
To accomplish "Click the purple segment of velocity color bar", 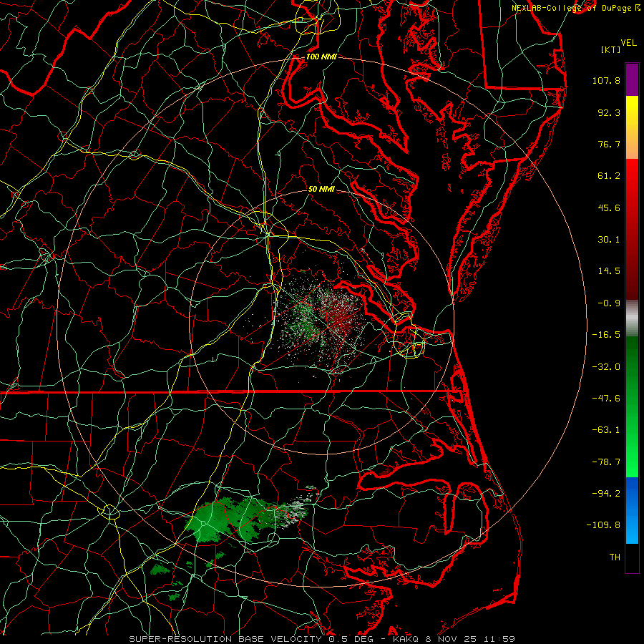I will tap(632, 79).
